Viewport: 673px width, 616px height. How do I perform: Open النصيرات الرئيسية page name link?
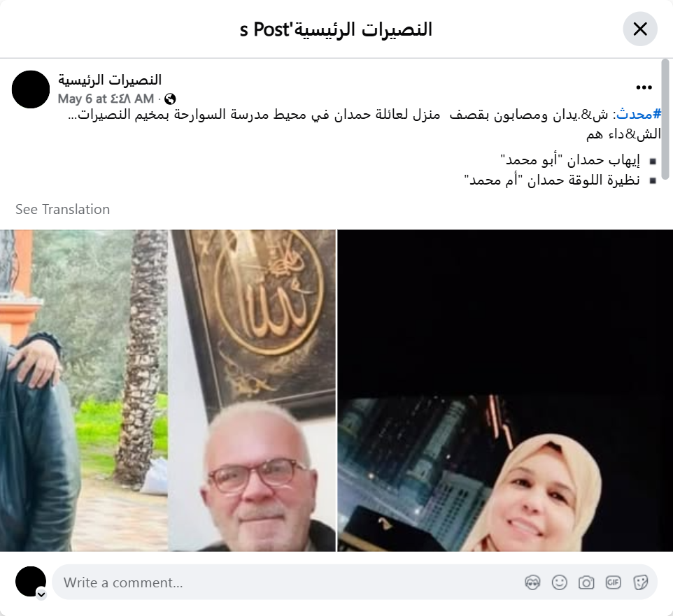tap(110, 80)
